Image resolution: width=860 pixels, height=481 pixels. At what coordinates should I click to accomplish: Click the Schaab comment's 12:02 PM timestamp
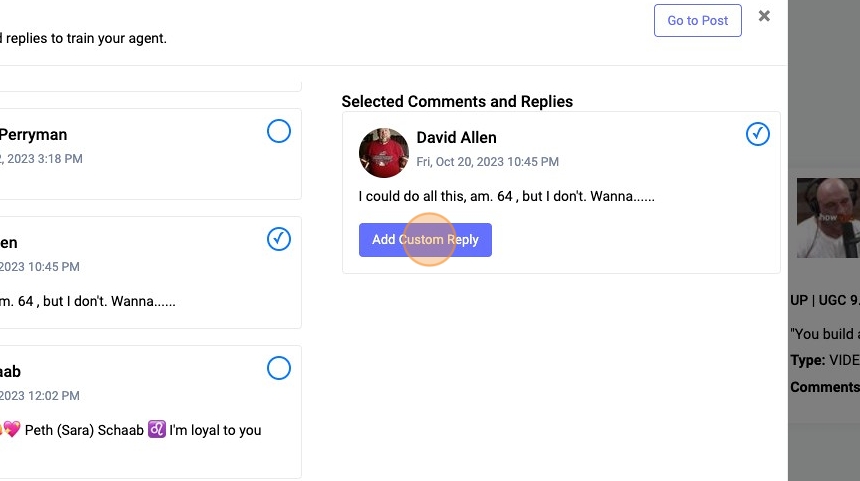point(42,395)
